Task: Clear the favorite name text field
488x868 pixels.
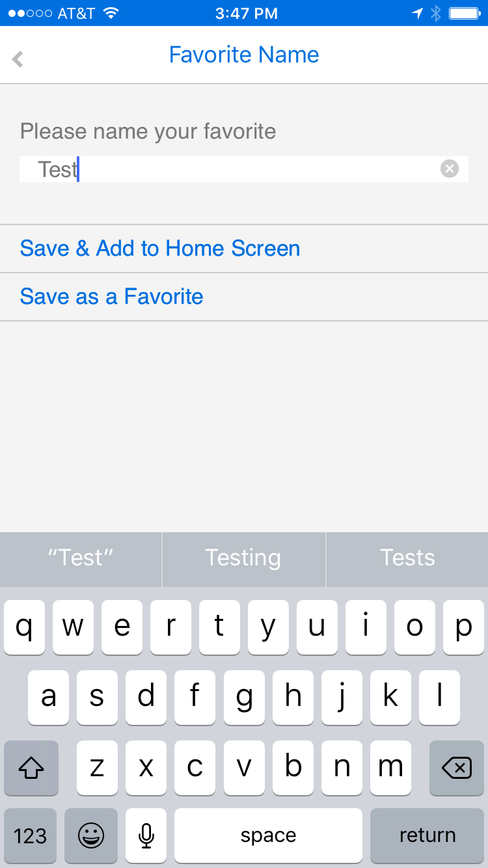Action: click(x=449, y=169)
